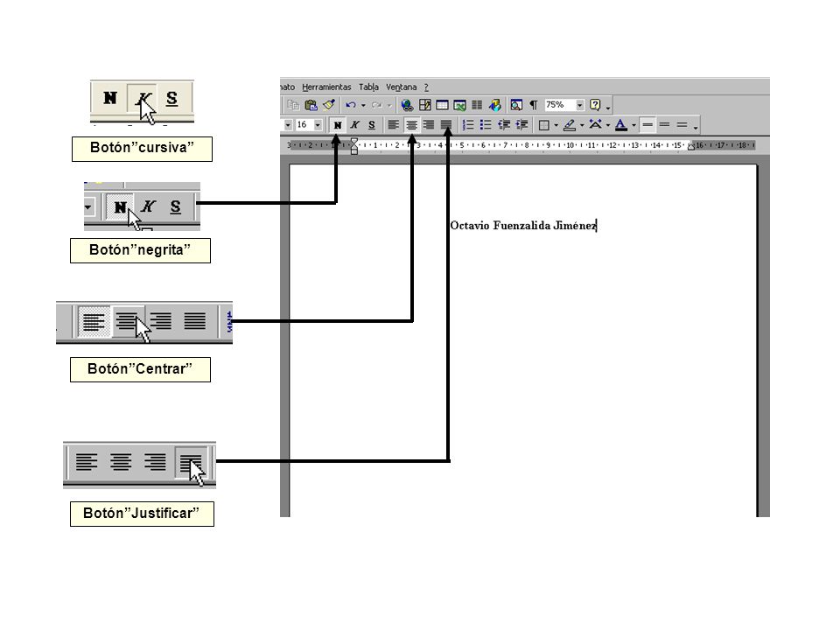Viewport: 840px width, 630px height.
Task: Click the Paste clipboard icon
Action: click(311, 105)
